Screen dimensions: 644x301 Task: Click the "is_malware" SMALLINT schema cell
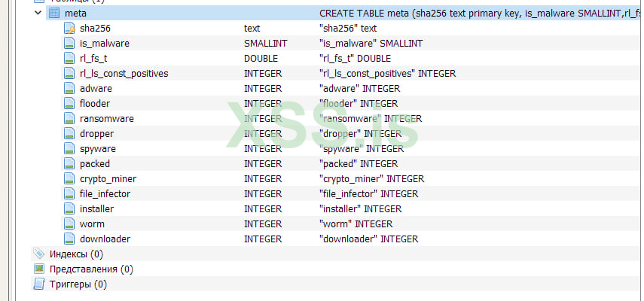point(371,44)
